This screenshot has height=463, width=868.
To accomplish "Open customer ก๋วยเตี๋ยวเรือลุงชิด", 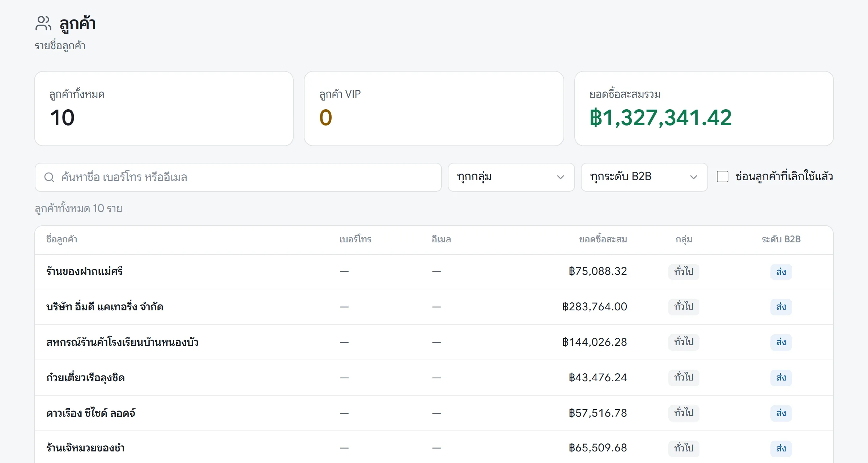I will click(85, 378).
